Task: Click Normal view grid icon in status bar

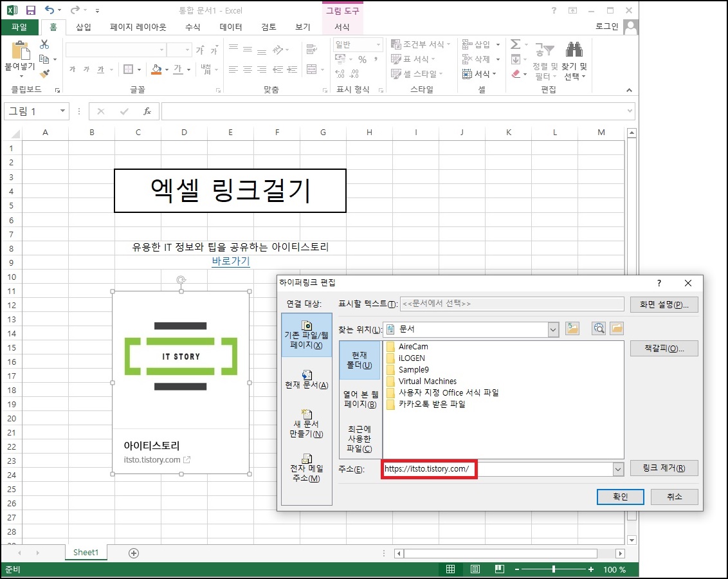Action: [x=450, y=569]
